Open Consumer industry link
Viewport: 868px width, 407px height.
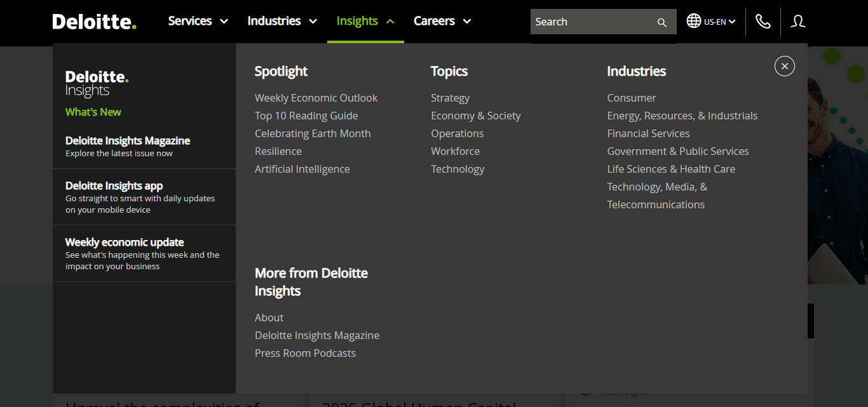pos(632,98)
